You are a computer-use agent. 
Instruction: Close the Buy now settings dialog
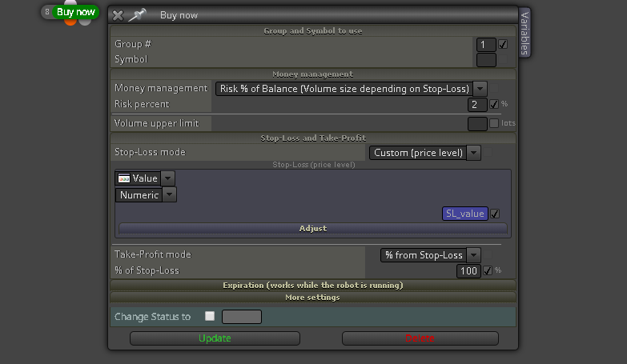pyautogui.click(x=118, y=15)
